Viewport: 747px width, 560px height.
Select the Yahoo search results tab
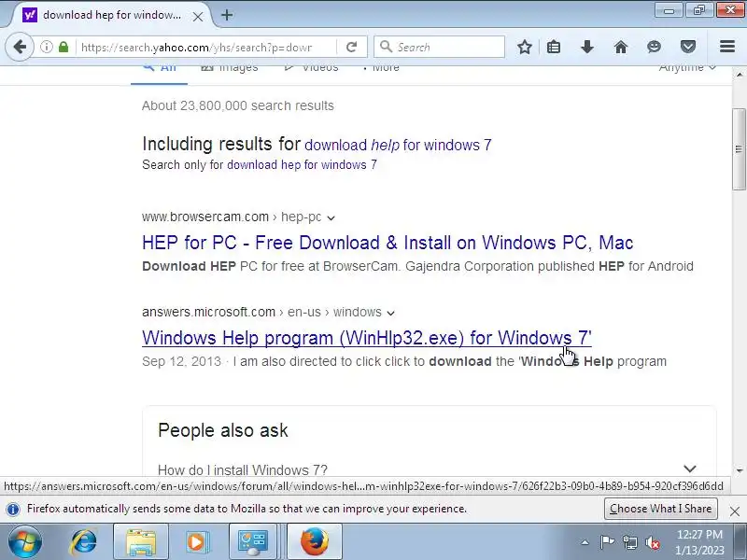click(112, 15)
